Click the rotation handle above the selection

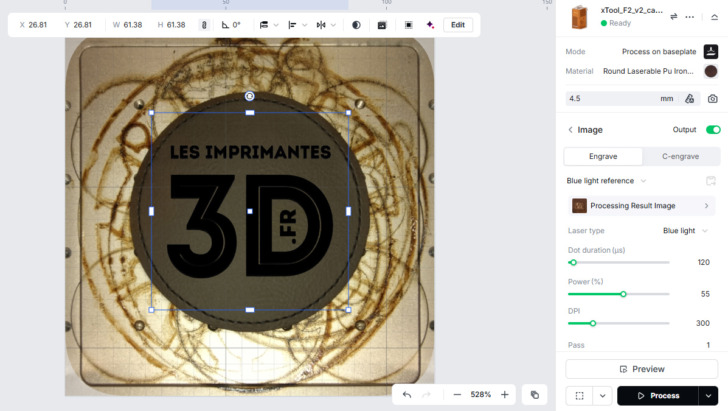249,96
